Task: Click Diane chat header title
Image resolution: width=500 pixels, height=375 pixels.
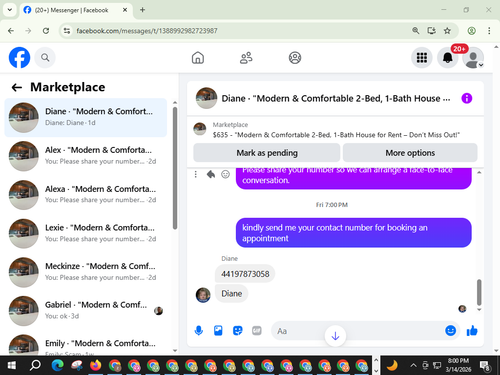Action: point(336,99)
